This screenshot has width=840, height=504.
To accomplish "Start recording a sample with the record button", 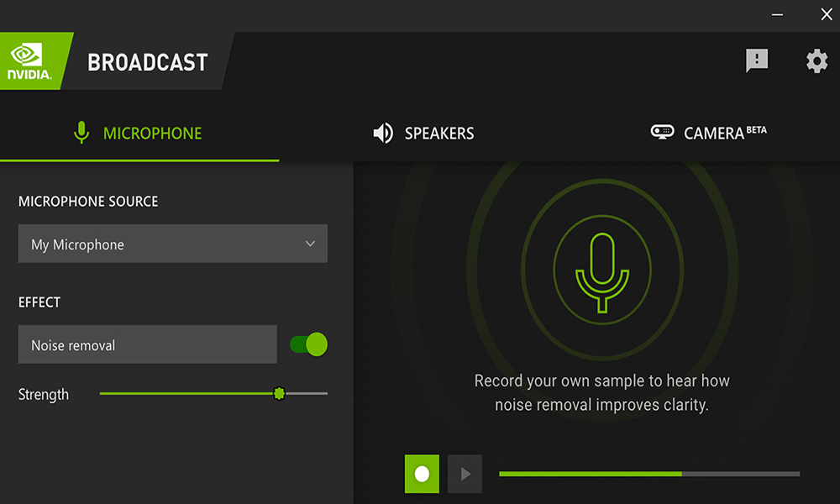I will coord(422,474).
